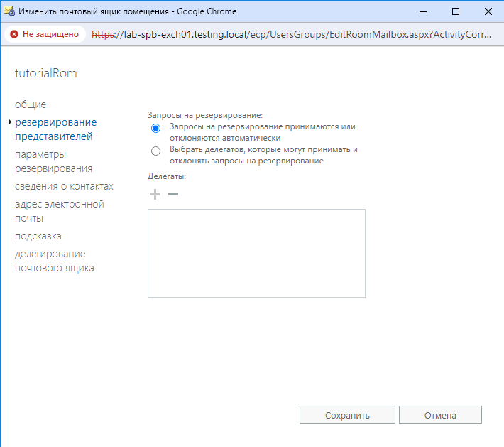Open 'сведения о контактах' section
Screen dimensions: 504x447
[64, 186]
